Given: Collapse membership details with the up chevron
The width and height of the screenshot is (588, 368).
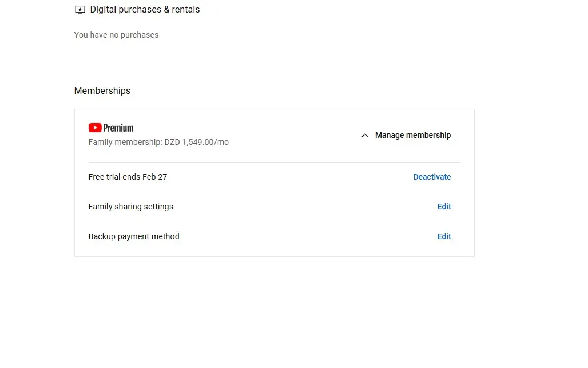Looking at the screenshot, I should point(364,136).
